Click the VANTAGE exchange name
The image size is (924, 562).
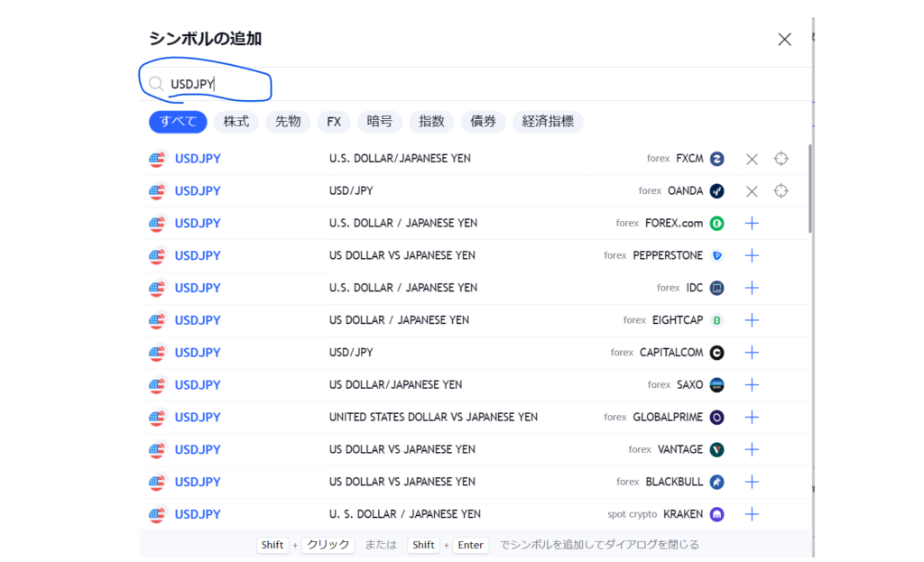(x=680, y=449)
